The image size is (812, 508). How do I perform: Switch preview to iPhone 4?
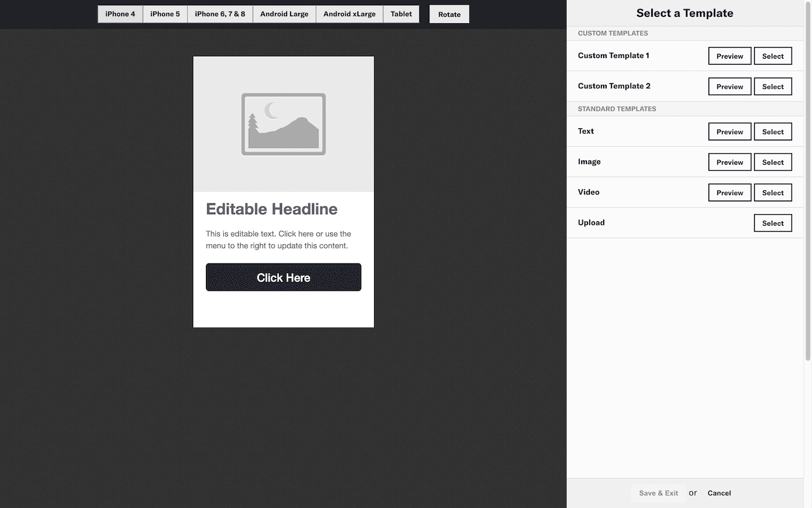[x=120, y=14]
